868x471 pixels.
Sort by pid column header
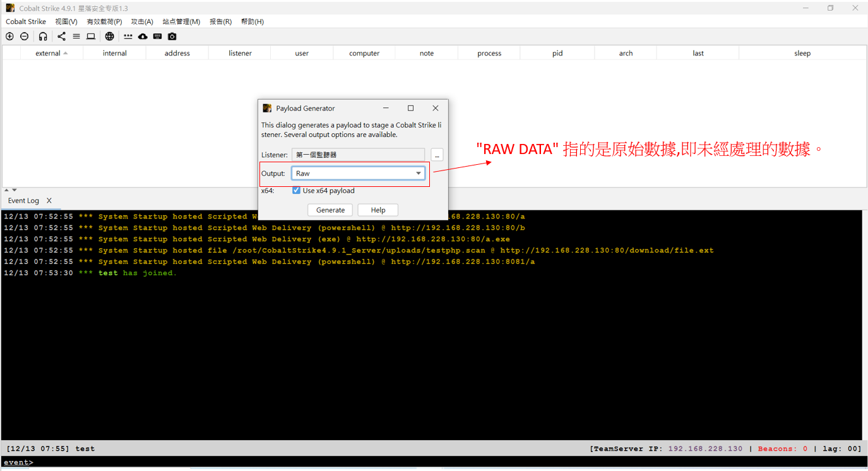tap(557, 53)
